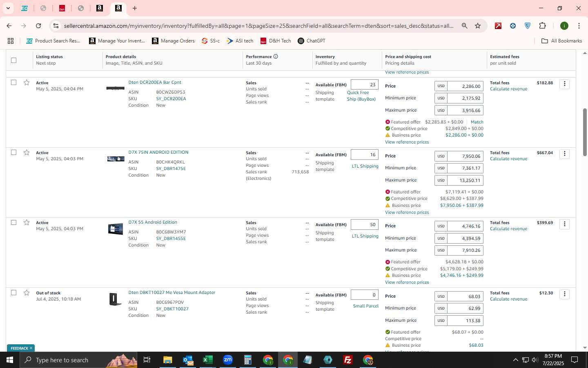Go back to previous page

click(x=9, y=26)
